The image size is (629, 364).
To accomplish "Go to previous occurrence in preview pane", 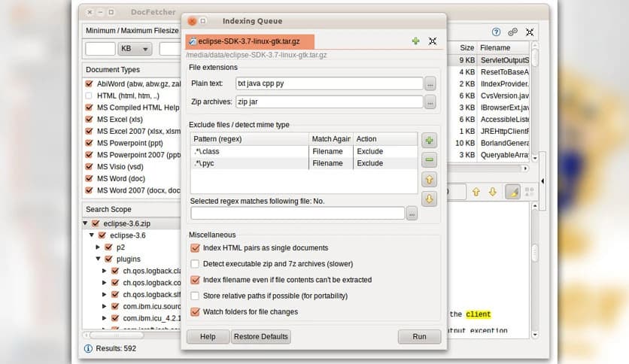I will [x=476, y=192].
